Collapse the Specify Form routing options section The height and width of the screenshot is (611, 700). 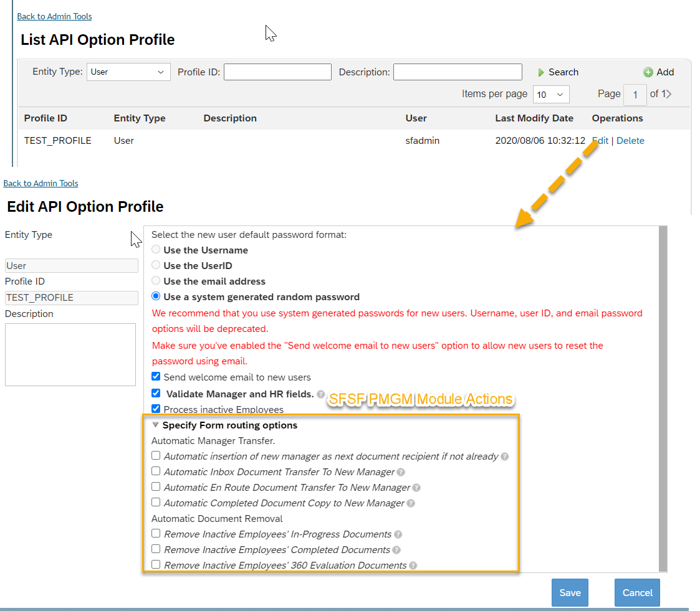tap(155, 425)
